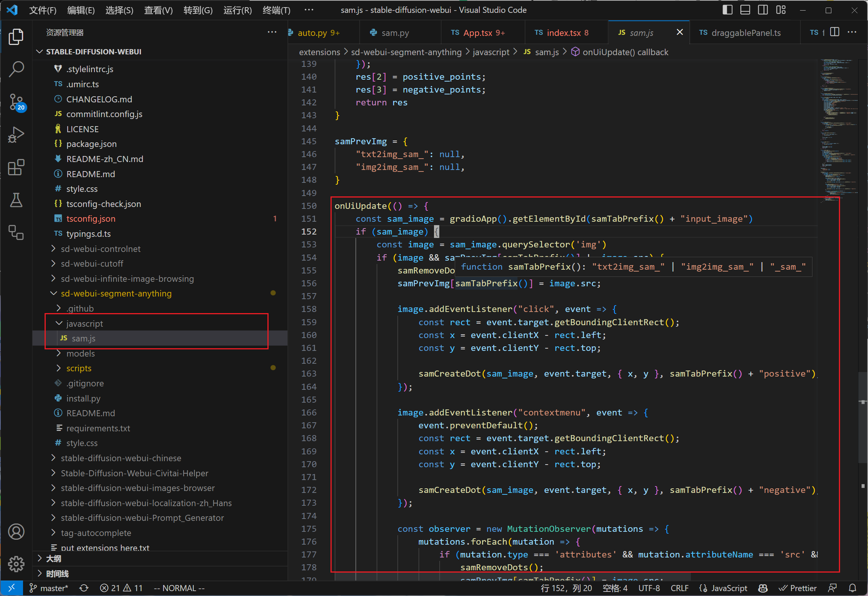Click the master* branch in status bar

[49, 588]
